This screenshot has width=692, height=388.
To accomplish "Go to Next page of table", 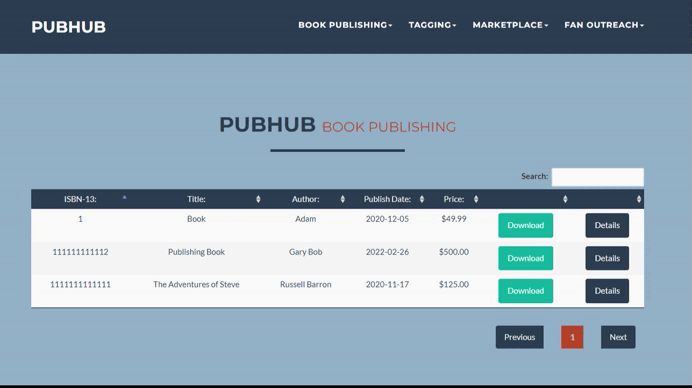I will 618,337.
